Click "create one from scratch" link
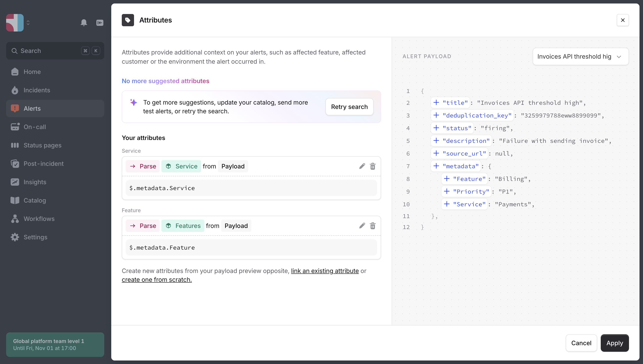Viewport: 643px width, 364px height. (157, 280)
